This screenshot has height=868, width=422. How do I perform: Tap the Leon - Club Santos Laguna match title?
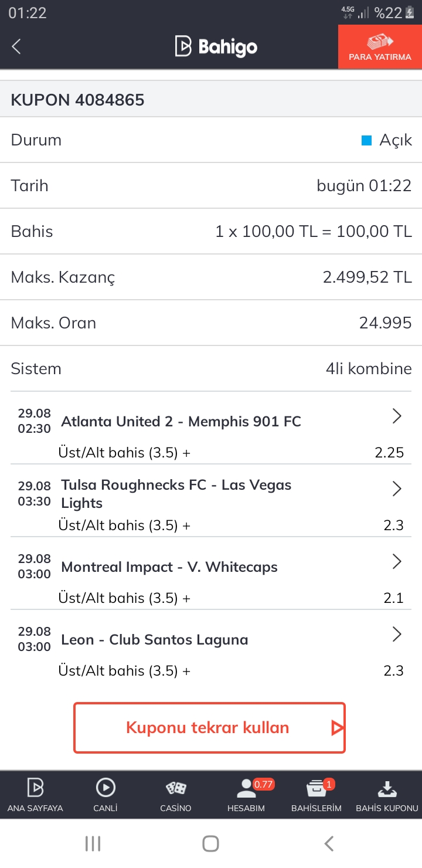click(155, 640)
